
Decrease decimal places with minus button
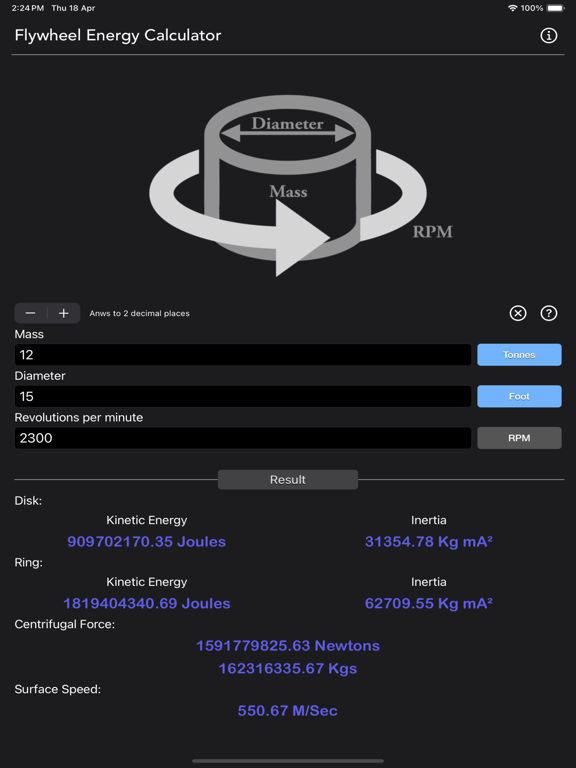[x=30, y=313]
